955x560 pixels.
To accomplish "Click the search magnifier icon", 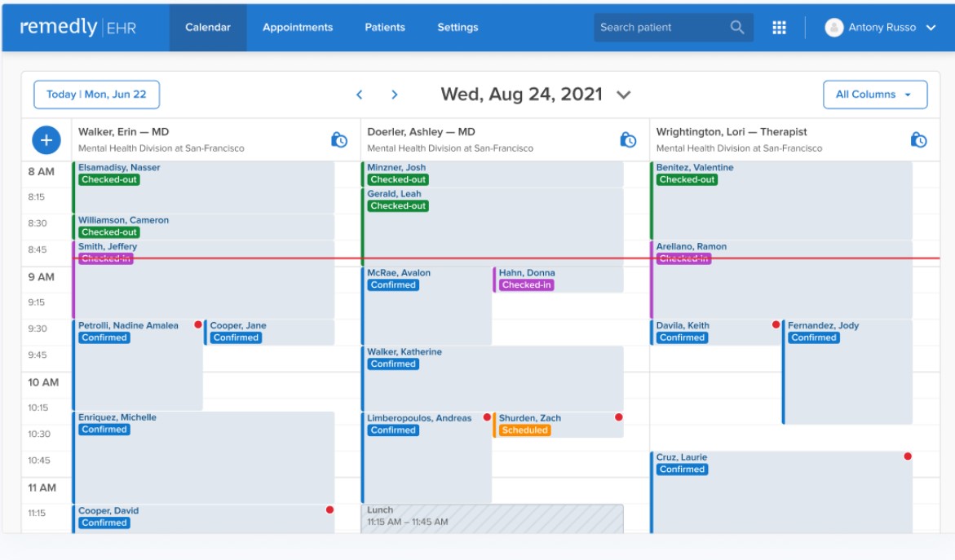I will 737,27.
